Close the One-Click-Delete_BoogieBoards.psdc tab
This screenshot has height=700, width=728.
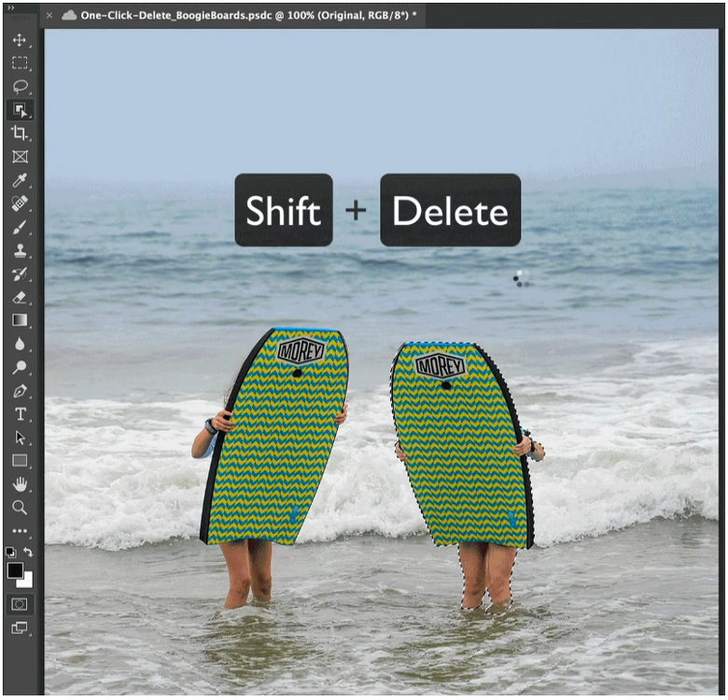pos(49,16)
